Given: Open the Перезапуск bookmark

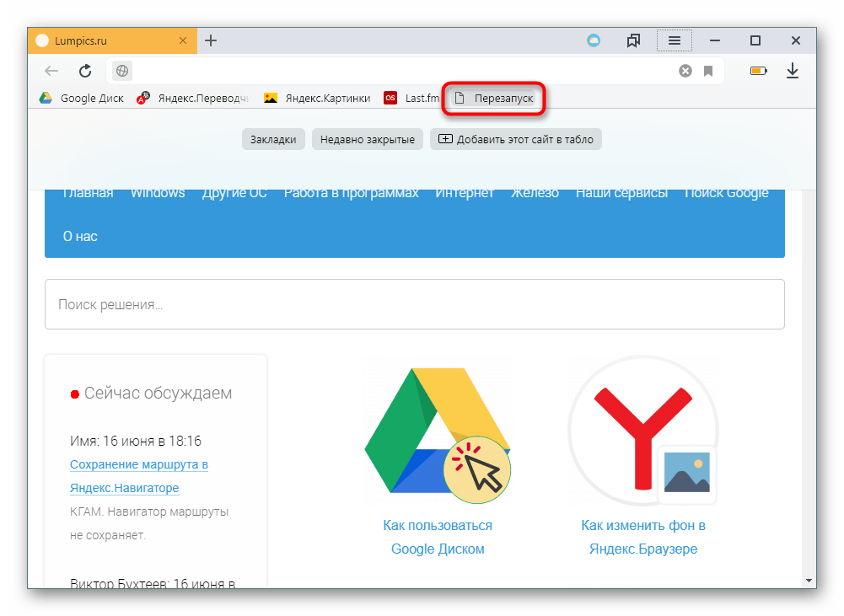Looking at the screenshot, I should (494, 99).
